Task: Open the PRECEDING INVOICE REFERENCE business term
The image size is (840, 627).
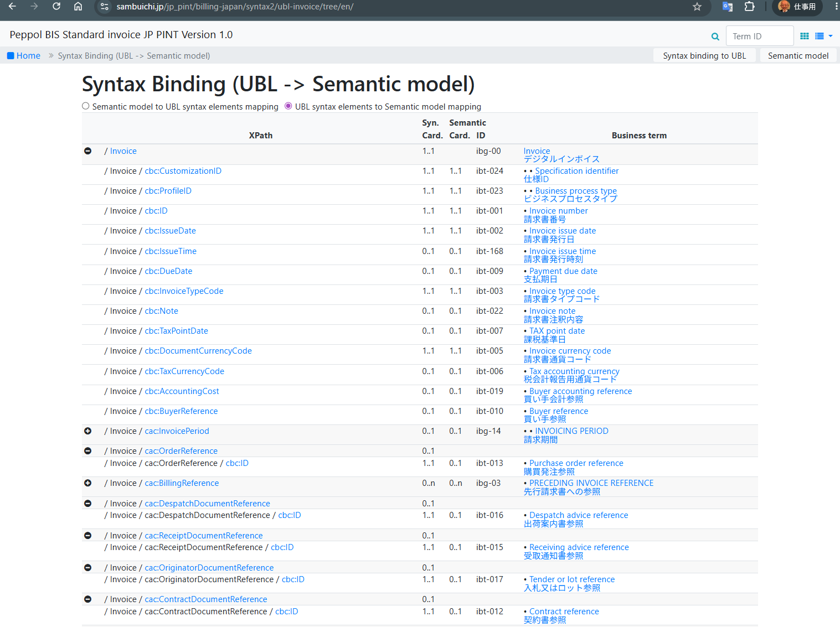Action: tap(591, 483)
